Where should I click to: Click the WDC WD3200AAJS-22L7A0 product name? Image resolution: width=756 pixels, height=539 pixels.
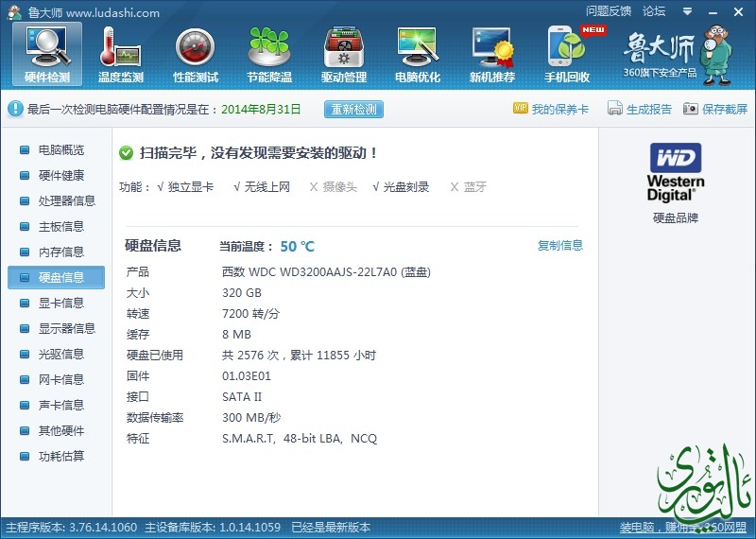326,272
